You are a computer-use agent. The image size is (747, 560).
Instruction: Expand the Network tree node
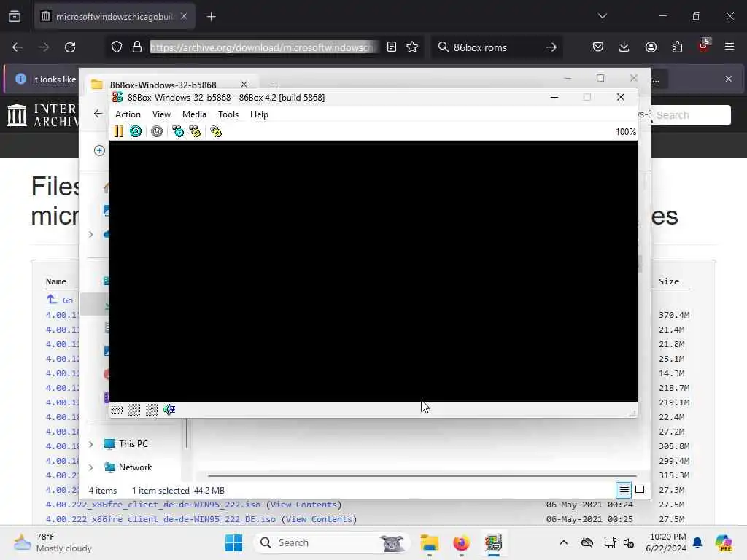(x=91, y=467)
